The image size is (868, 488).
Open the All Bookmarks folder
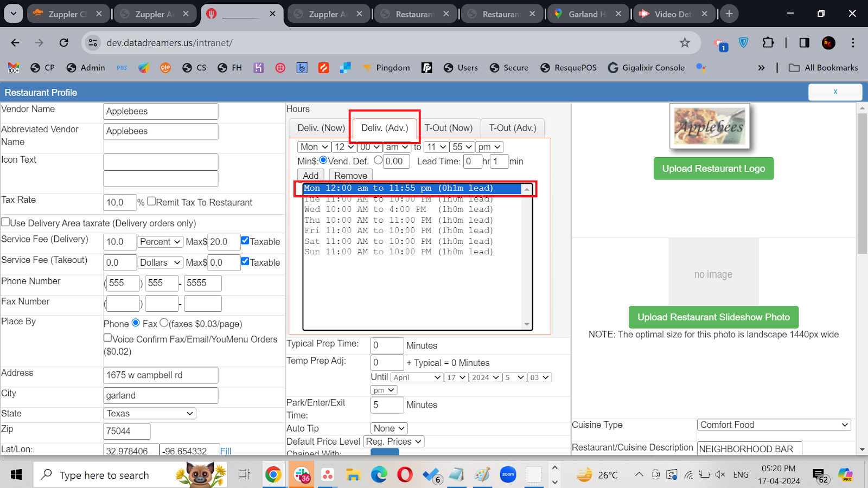824,68
